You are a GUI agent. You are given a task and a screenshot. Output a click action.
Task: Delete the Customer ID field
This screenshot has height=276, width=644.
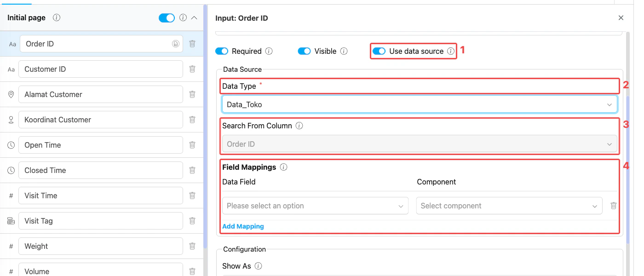tap(192, 69)
